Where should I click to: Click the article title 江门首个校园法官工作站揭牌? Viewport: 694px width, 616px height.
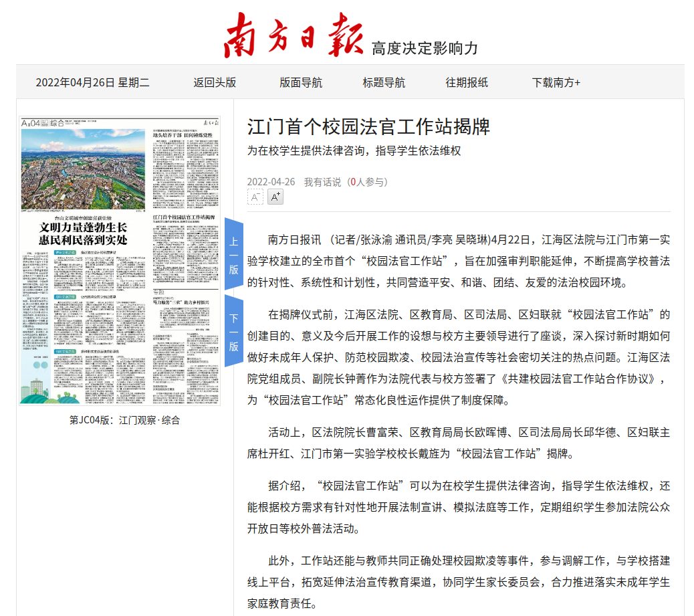pos(368,126)
